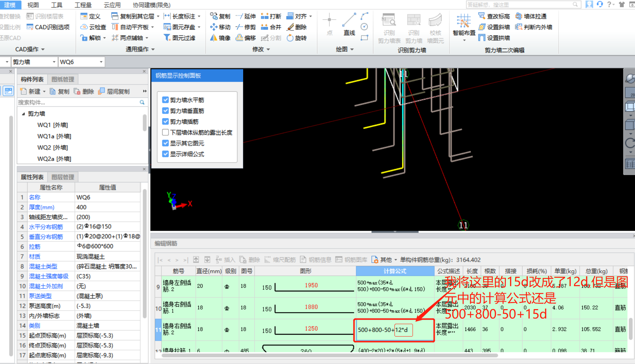Viewport: 635px width, 364px height.
Task: Click 删除 in component list toolbar
Action: (x=84, y=91)
